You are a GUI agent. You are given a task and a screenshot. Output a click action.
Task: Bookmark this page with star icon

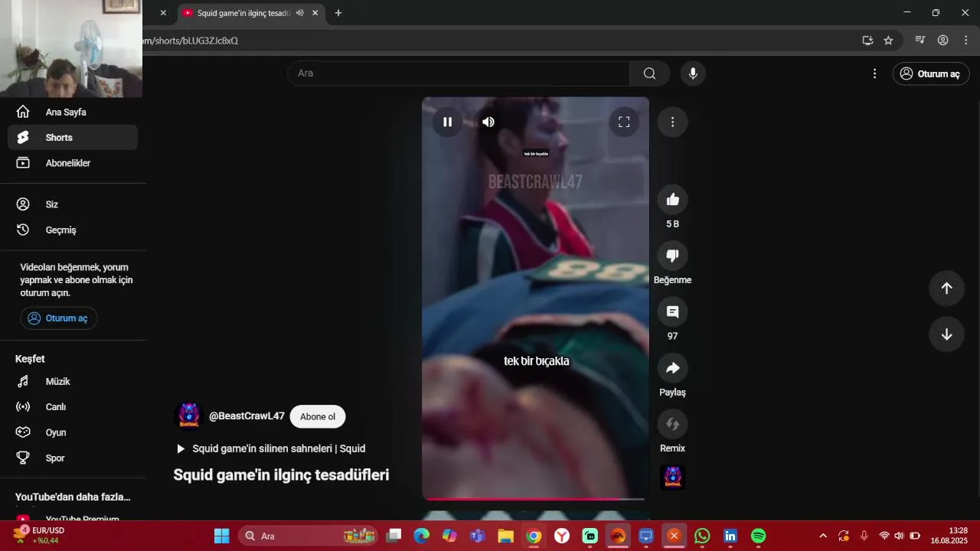click(888, 41)
